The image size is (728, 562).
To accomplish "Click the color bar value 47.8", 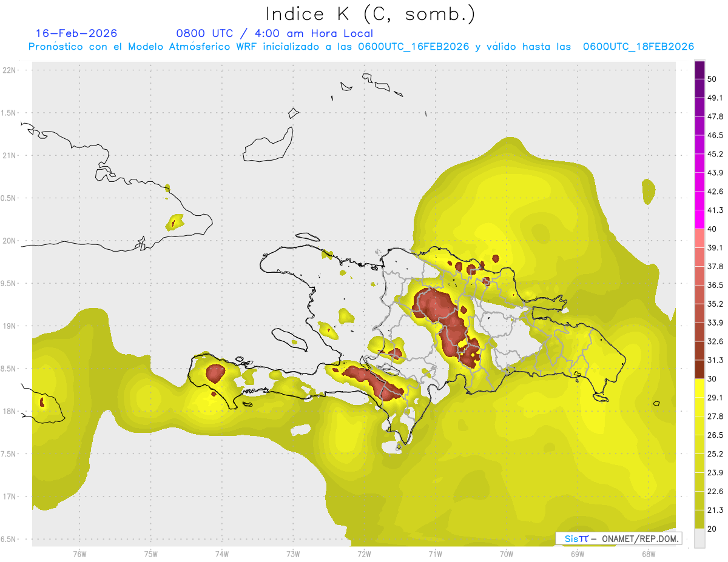I will 715,116.
